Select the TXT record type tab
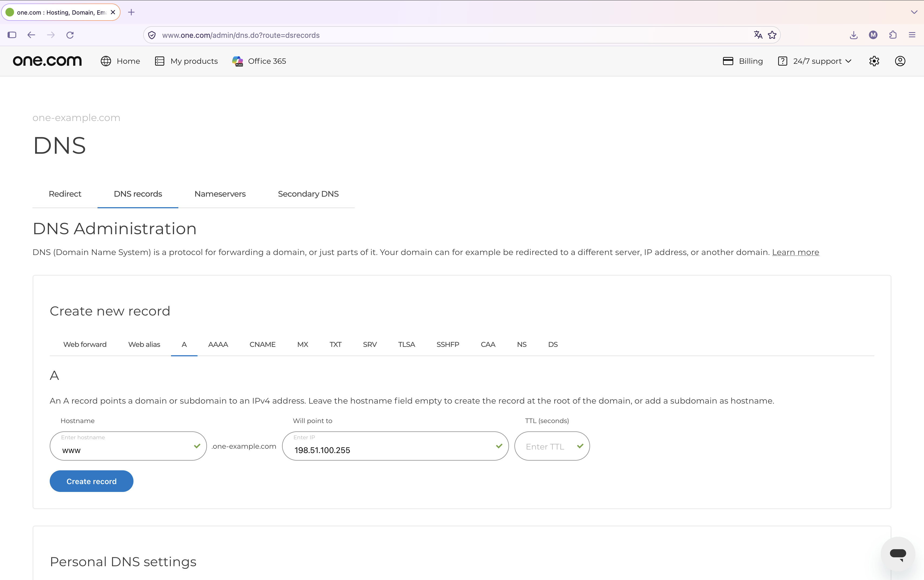The width and height of the screenshot is (924, 580). pos(335,344)
